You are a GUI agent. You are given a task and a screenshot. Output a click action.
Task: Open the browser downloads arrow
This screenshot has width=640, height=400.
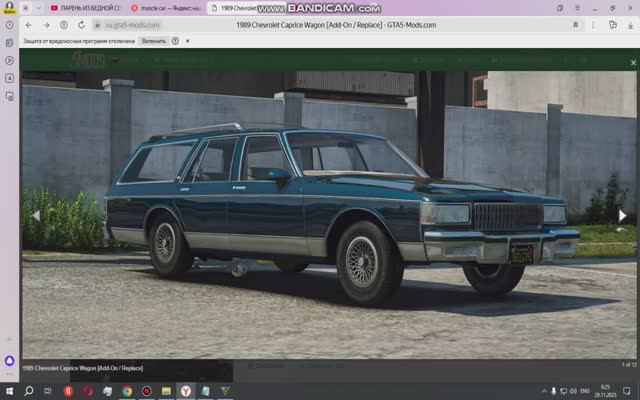631,25
